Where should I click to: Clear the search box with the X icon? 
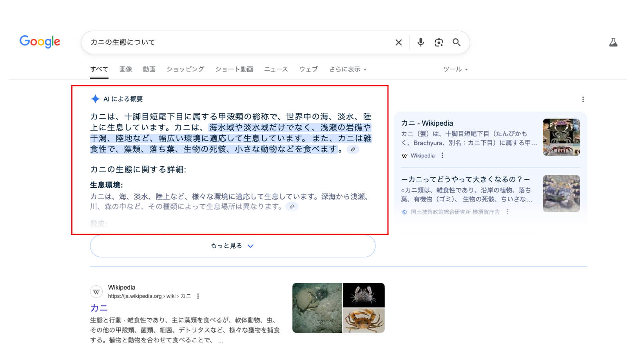[399, 42]
